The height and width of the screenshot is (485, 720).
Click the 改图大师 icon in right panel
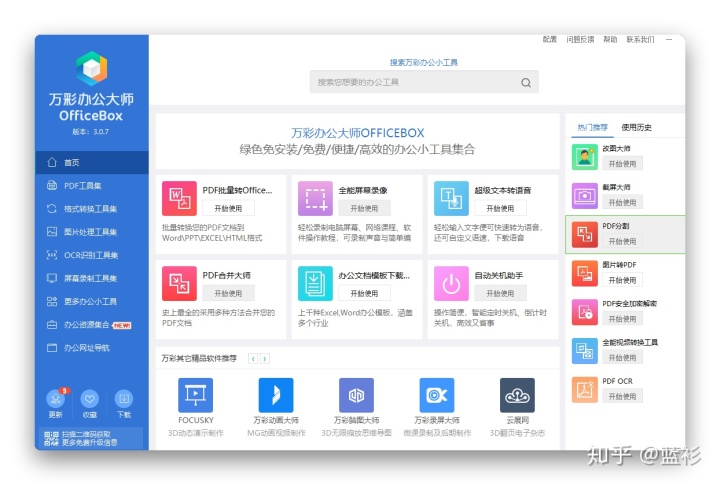click(585, 157)
